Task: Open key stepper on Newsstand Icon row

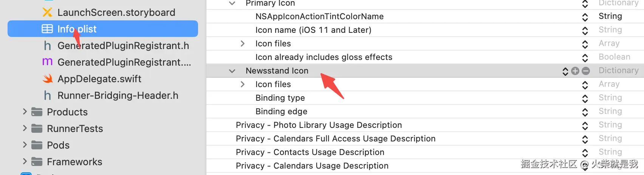Action: pos(565,71)
